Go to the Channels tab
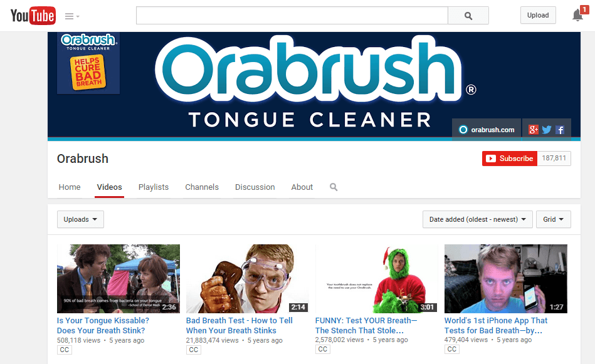Viewport: 595px width, 364px height. tap(202, 187)
